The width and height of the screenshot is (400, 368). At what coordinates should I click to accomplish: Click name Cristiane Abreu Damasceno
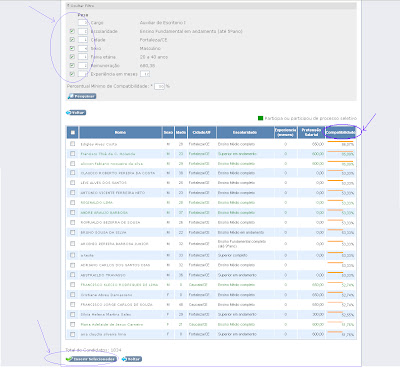click(x=106, y=295)
